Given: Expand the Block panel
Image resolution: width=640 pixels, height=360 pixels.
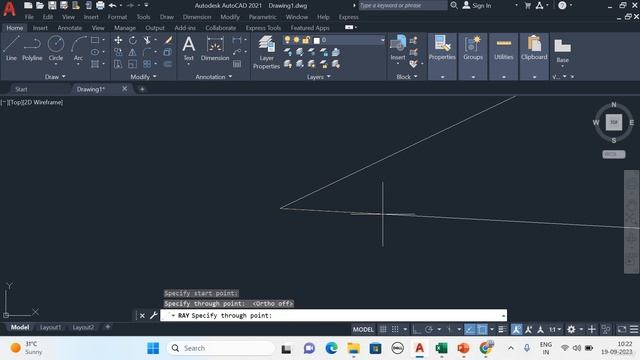Looking at the screenshot, I should 407,77.
